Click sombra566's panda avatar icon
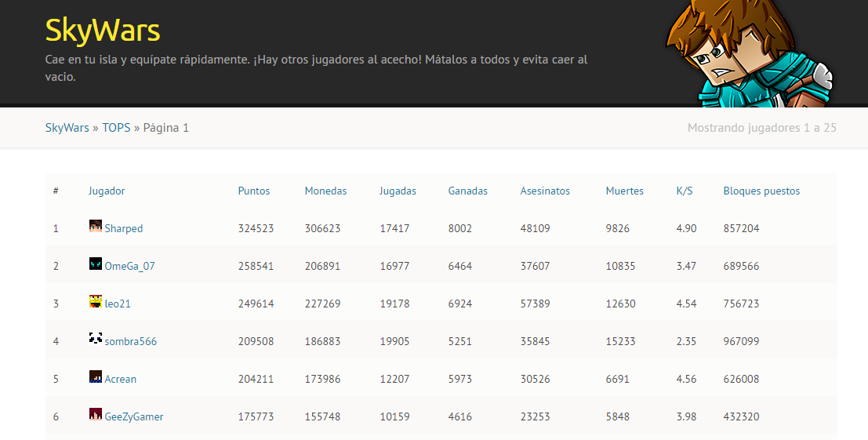This screenshot has width=868, height=440. [x=96, y=339]
